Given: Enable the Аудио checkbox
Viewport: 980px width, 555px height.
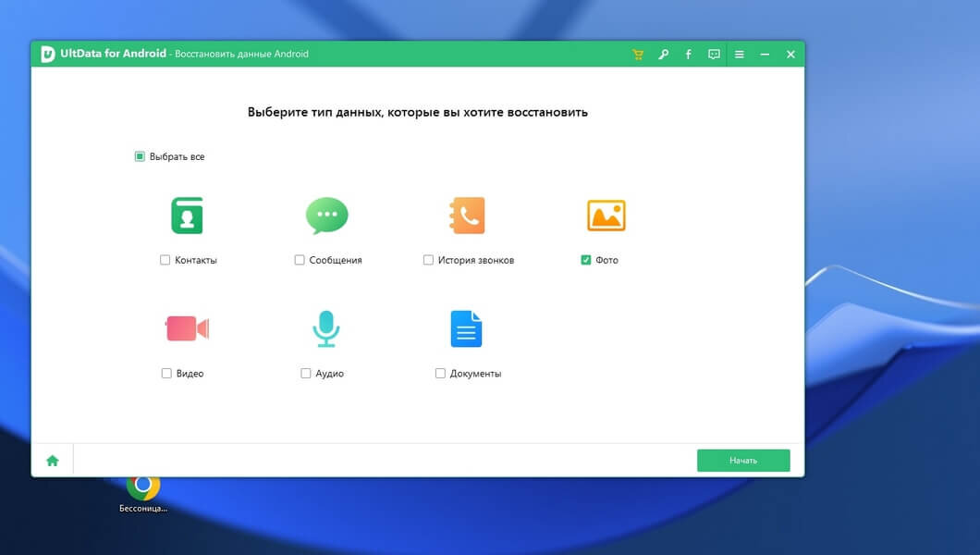Looking at the screenshot, I should tap(306, 373).
